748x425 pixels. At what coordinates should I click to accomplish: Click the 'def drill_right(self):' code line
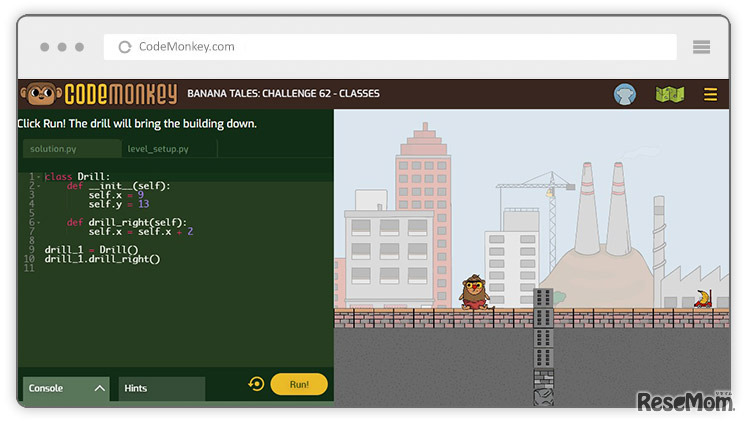[x=127, y=223]
